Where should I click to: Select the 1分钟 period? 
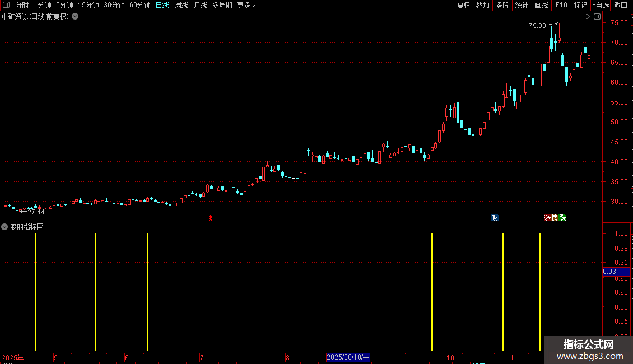[43, 5]
